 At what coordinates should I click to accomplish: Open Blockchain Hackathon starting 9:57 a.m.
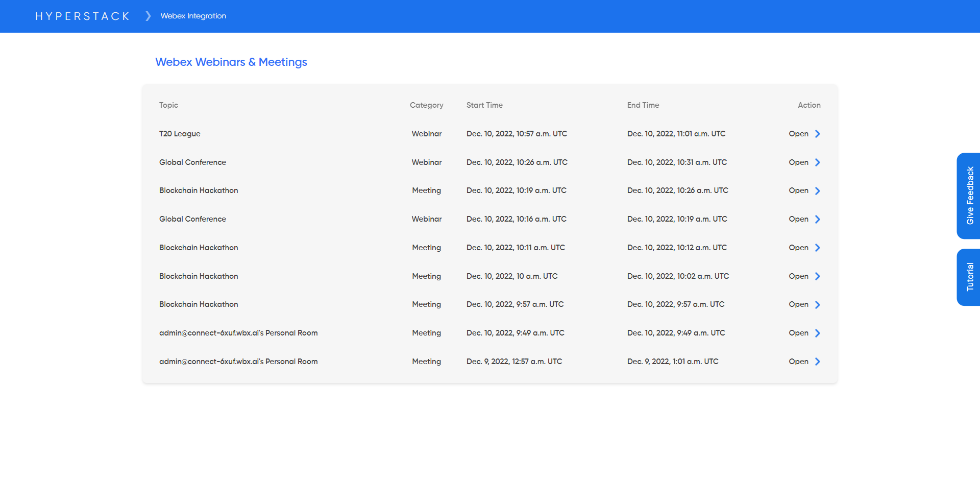point(798,304)
